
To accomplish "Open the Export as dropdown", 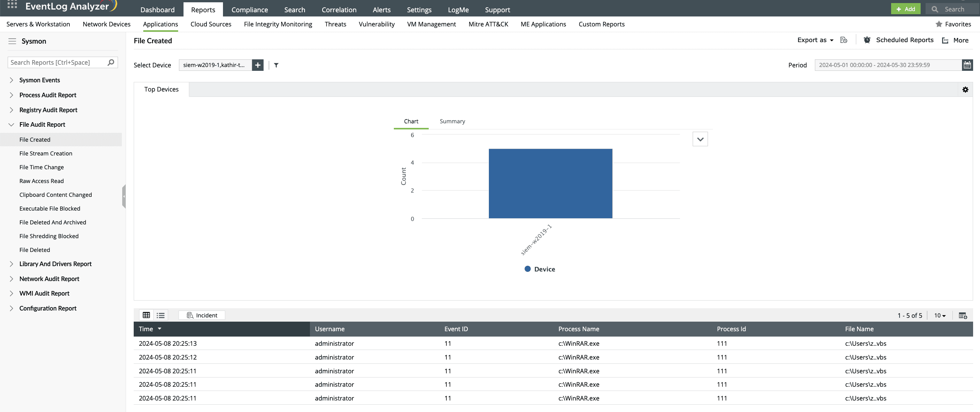I will coord(815,40).
